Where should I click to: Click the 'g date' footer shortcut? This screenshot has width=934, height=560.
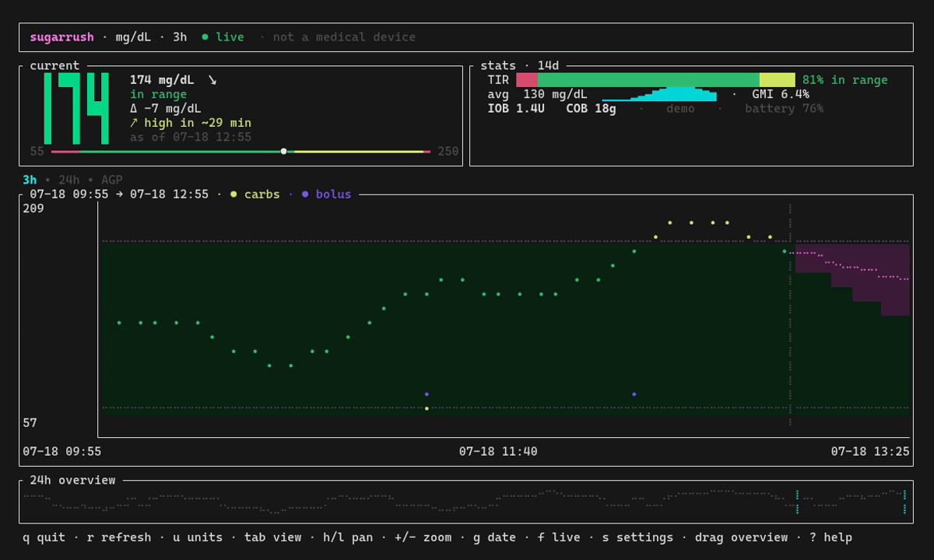494,537
